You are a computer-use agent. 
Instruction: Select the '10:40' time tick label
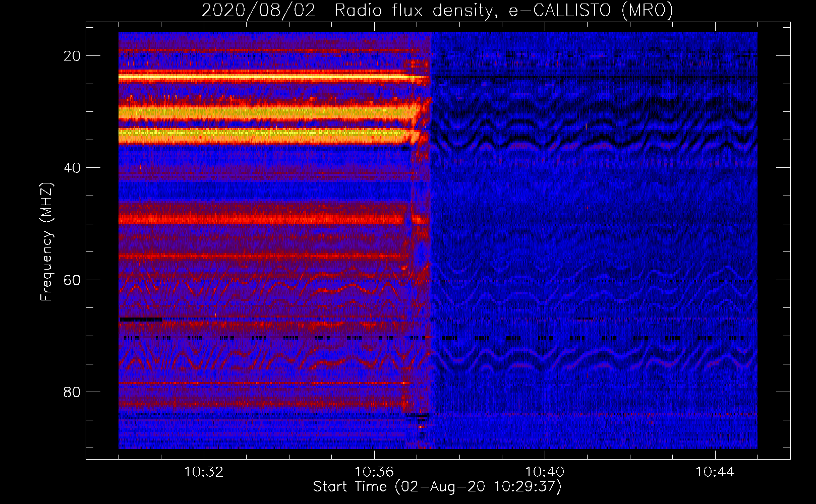tap(545, 472)
